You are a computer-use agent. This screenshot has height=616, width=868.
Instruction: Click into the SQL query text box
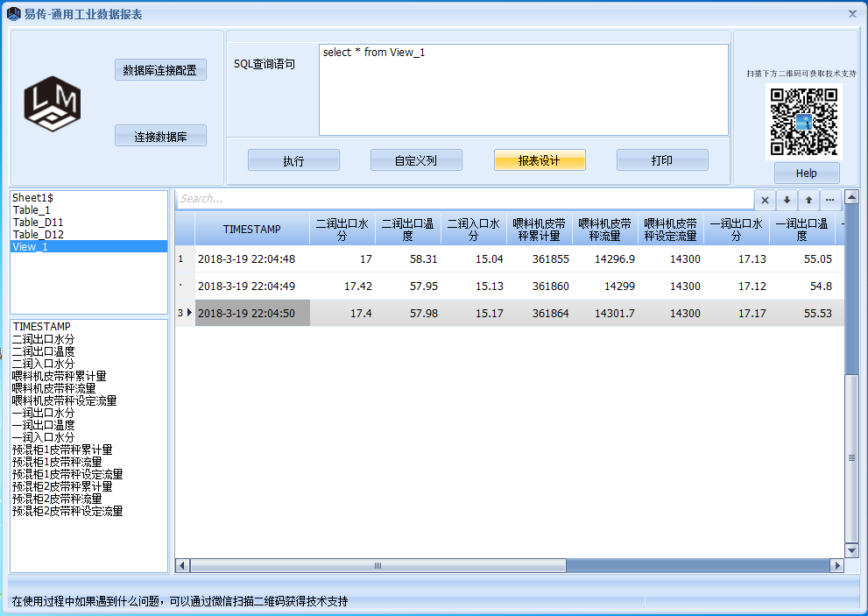pos(523,89)
